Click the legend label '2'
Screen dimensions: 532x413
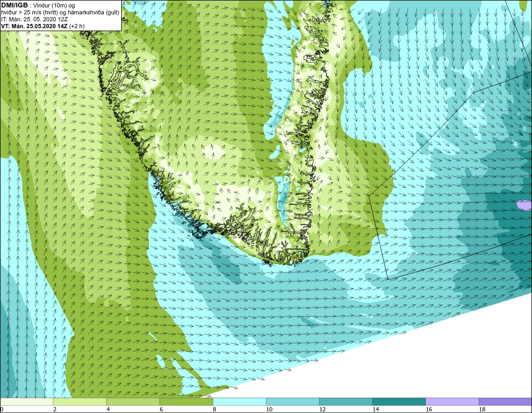pyautogui.click(x=55, y=409)
